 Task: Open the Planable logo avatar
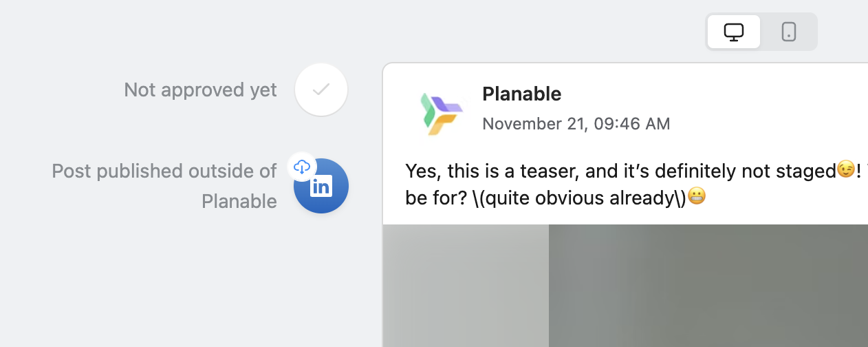click(440, 112)
